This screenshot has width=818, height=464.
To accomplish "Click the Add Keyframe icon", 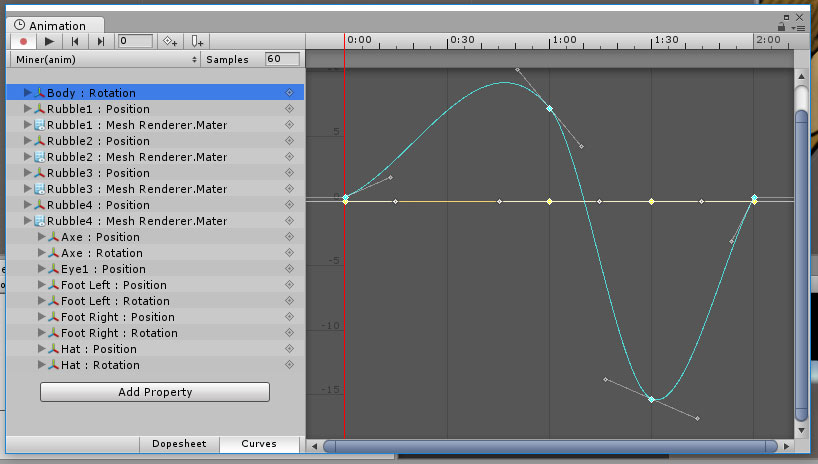I will tap(171, 41).
